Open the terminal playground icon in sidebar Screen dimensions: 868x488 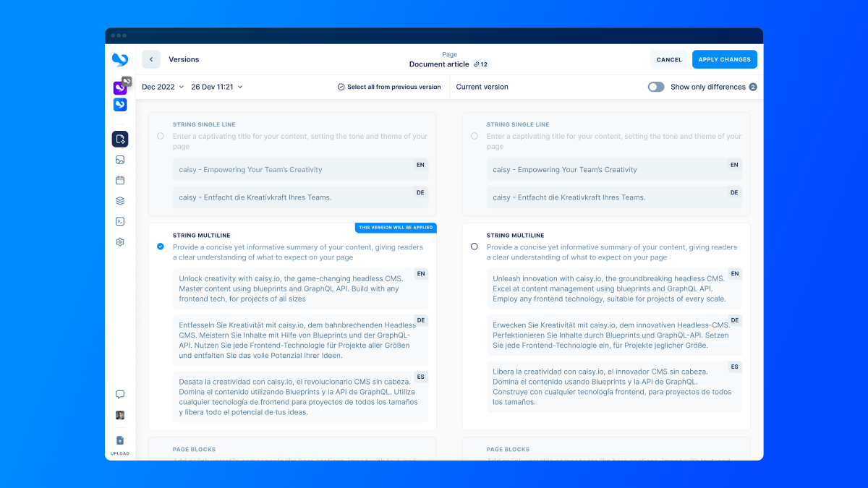[120, 221]
